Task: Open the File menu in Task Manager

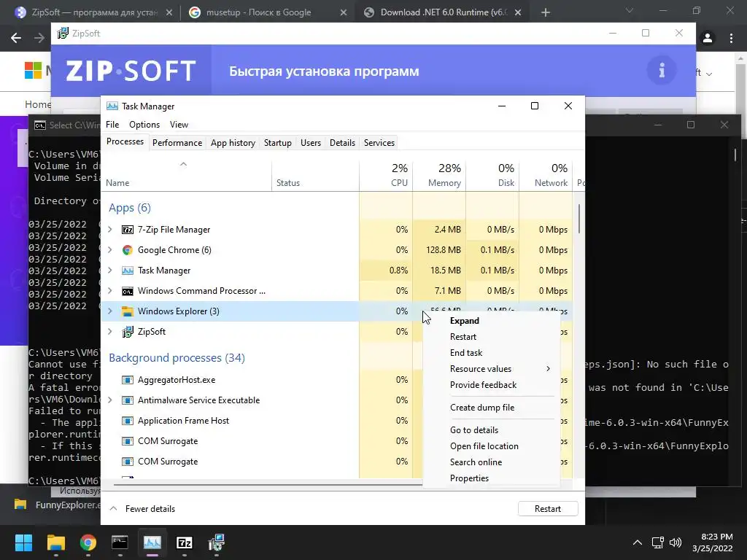Action: click(x=112, y=124)
